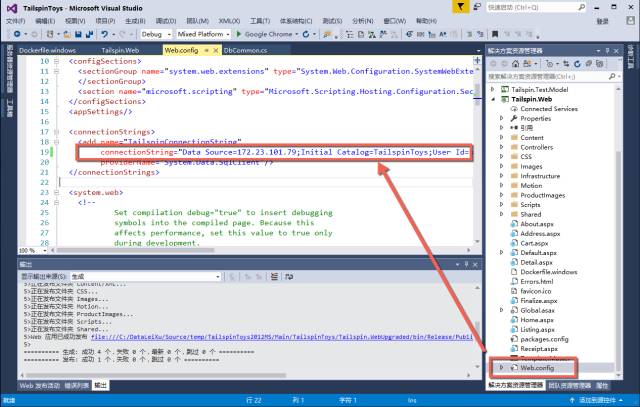Image resolution: width=640 pixels, height=407 pixels.
Task: Click Sync with Active Document icon in Solution Explorer
Action: click(566, 64)
